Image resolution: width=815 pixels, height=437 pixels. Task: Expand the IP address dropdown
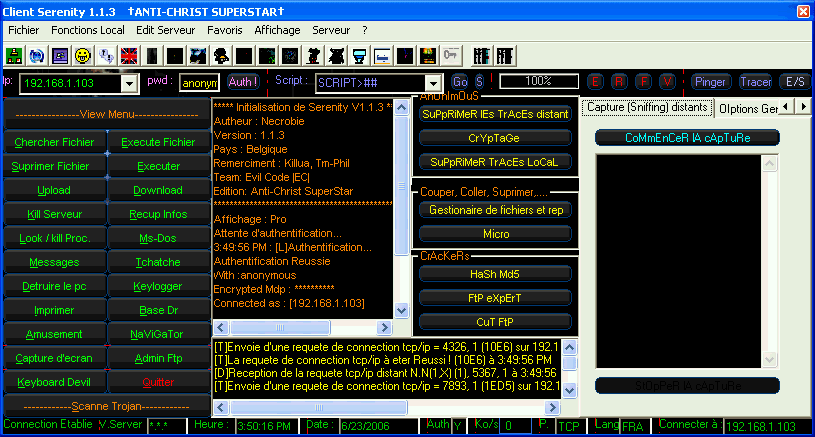pos(130,83)
